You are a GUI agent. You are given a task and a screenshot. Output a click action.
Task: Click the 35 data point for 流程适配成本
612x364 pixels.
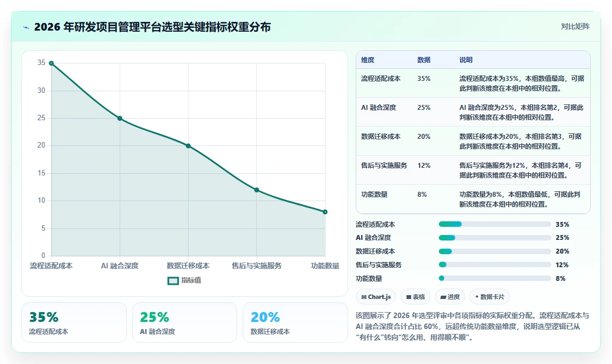click(51, 63)
